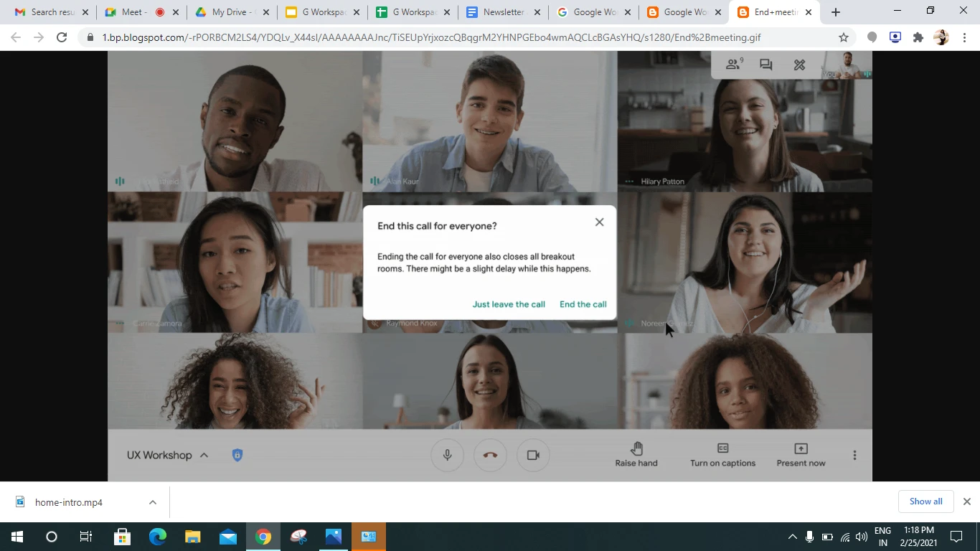Start sharing via Present now

pos(801,455)
